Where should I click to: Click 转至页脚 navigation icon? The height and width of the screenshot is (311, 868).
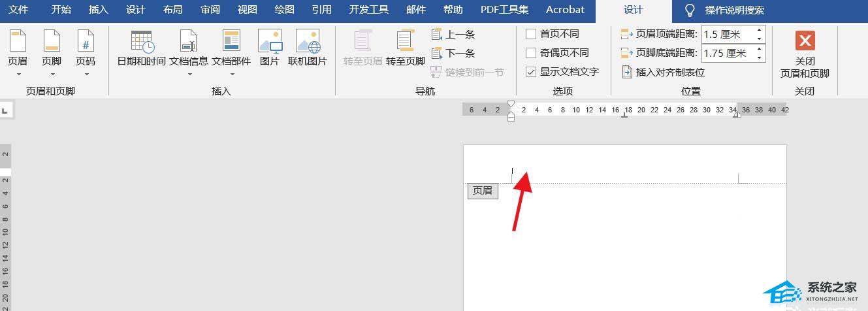(x=406, y=42)
